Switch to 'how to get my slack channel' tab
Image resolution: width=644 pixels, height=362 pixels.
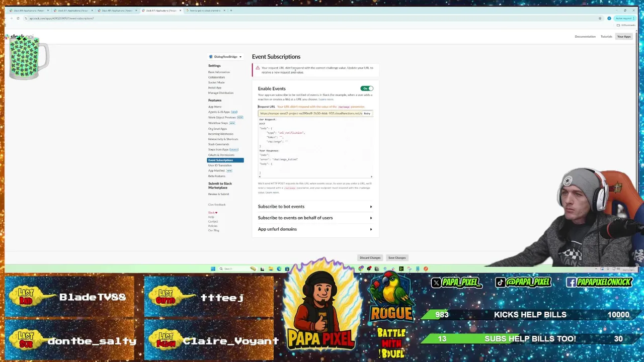click(x=205, y=11)
